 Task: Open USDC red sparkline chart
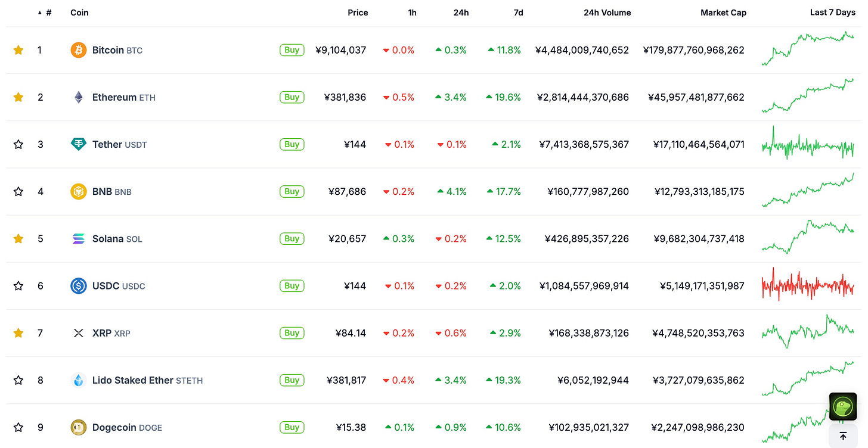point(808,284)
